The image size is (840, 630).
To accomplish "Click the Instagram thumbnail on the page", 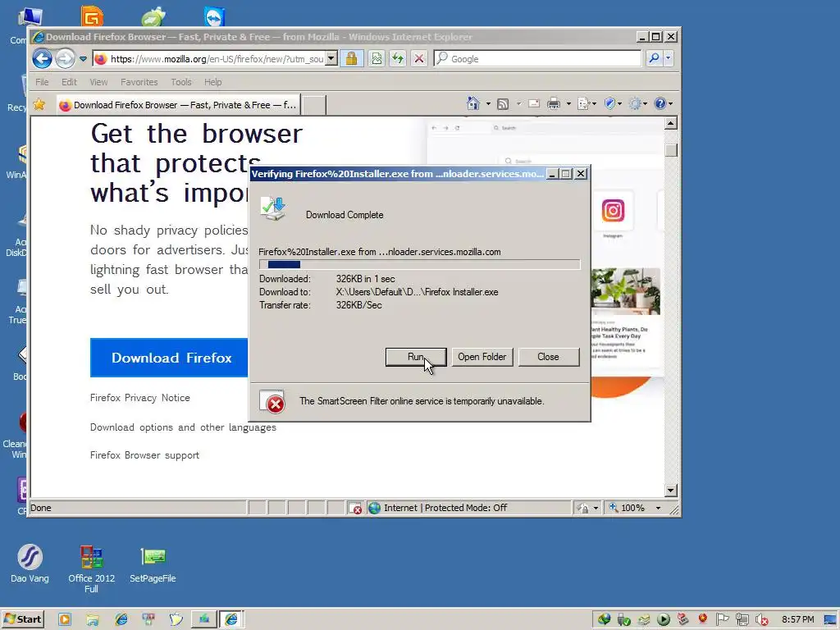I will click(x=613, y=211).
